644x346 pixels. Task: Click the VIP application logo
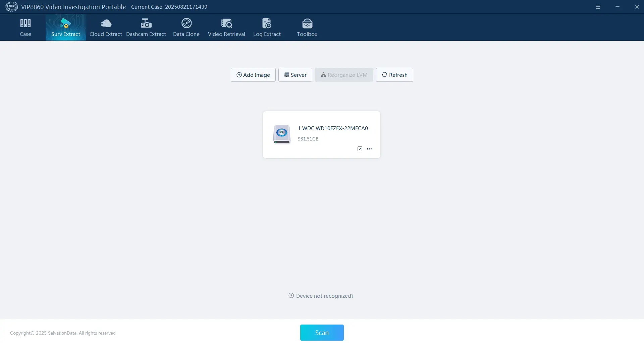(x=12, y=7)
